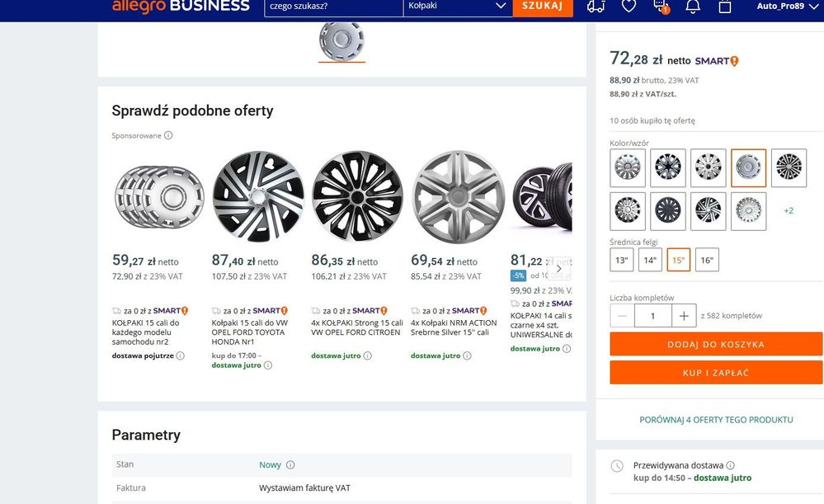Select the all-black hubcap color variant
Viewport: 824px width, 504px height.
click(x=668, y=211)
